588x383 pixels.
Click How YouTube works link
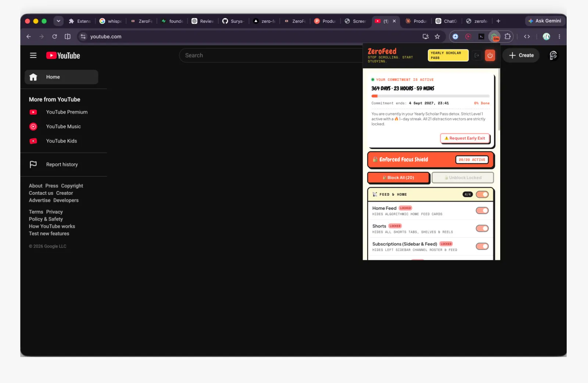pyautogui.click(x=52, y=226)
